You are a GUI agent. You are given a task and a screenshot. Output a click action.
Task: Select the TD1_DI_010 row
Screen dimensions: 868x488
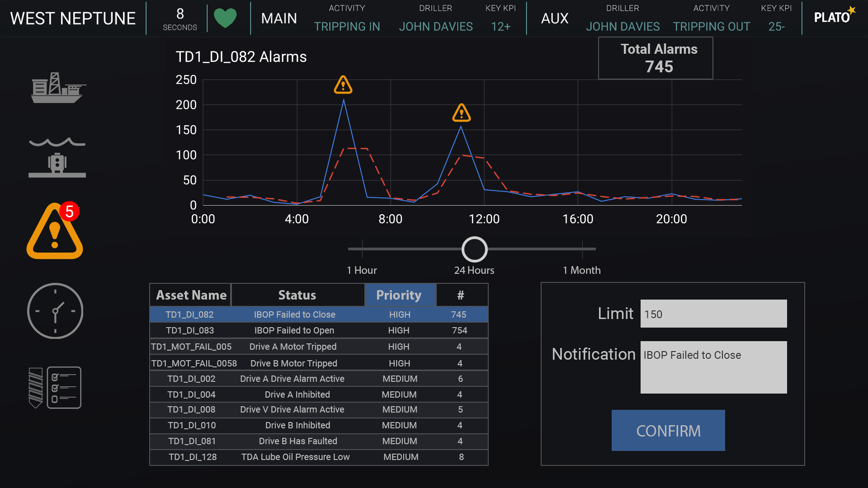(319, 425)
